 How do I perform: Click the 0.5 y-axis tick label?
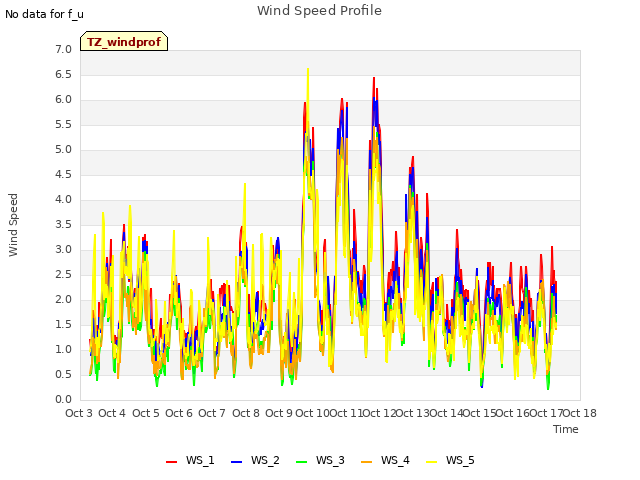click(x=63, y=374)
